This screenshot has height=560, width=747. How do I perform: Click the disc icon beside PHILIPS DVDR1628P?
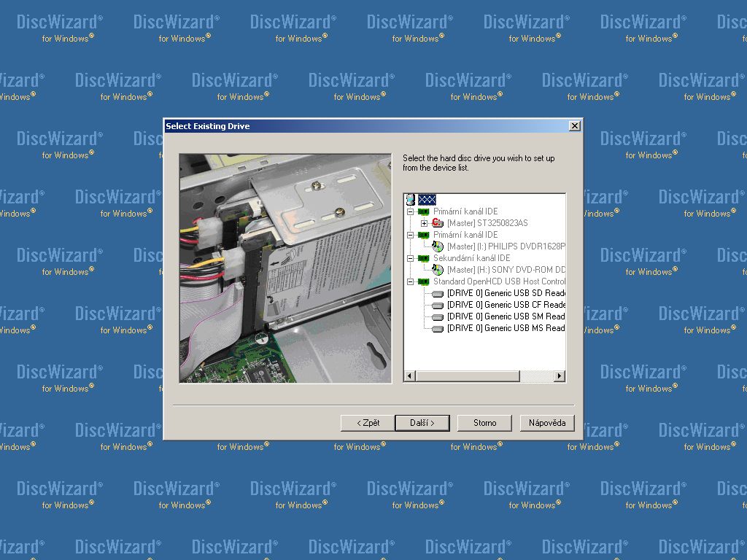(x=438, y=246)
